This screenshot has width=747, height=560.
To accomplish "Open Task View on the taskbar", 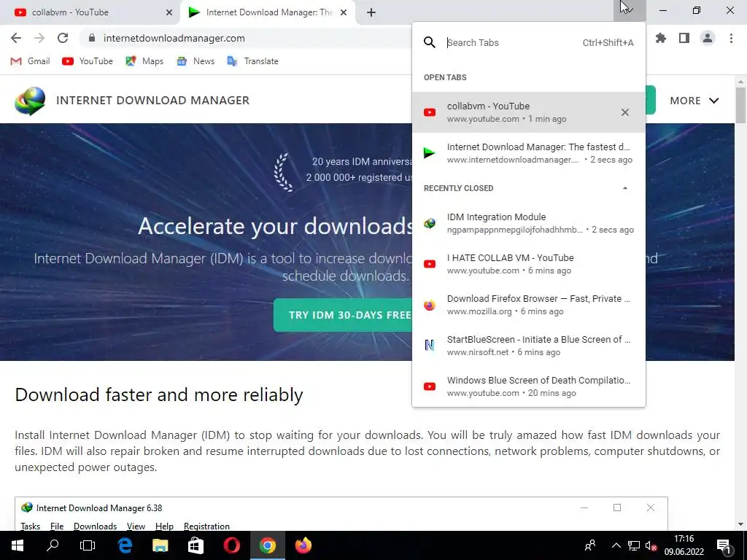I will 88,545.
